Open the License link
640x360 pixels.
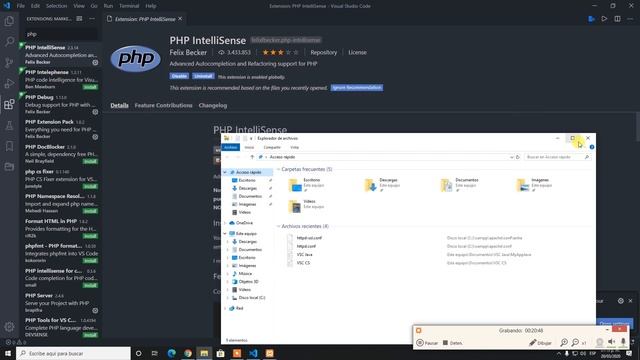click(357, 52)
